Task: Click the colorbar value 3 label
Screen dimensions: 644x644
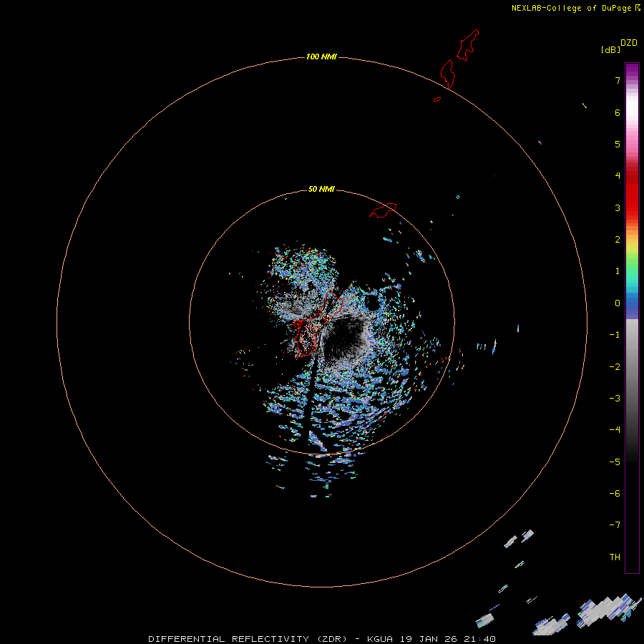Action: pyautogui.click(x=618, y=208)
